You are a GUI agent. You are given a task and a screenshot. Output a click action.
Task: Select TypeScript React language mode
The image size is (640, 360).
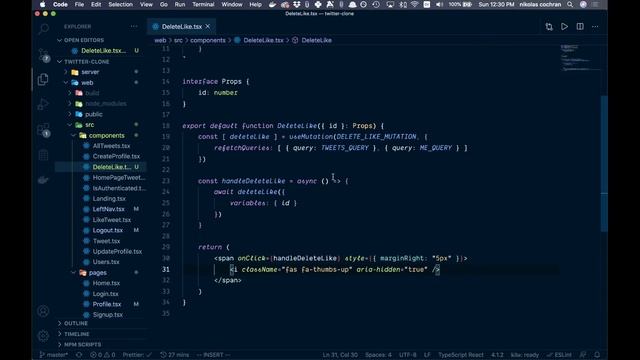(461, 355)
